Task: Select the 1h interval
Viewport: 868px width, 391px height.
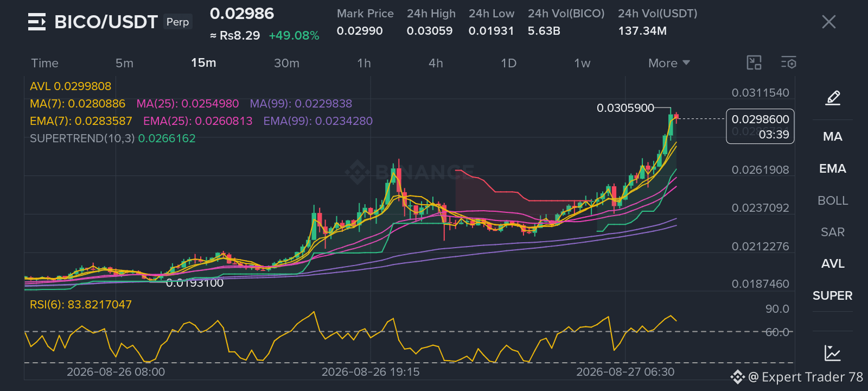Action: (x=364, y=63)
